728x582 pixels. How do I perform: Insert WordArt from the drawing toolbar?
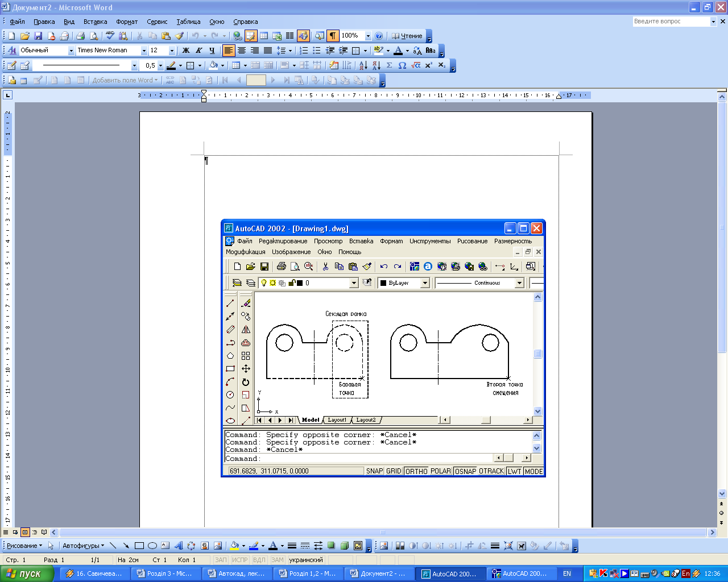[179, 546]
